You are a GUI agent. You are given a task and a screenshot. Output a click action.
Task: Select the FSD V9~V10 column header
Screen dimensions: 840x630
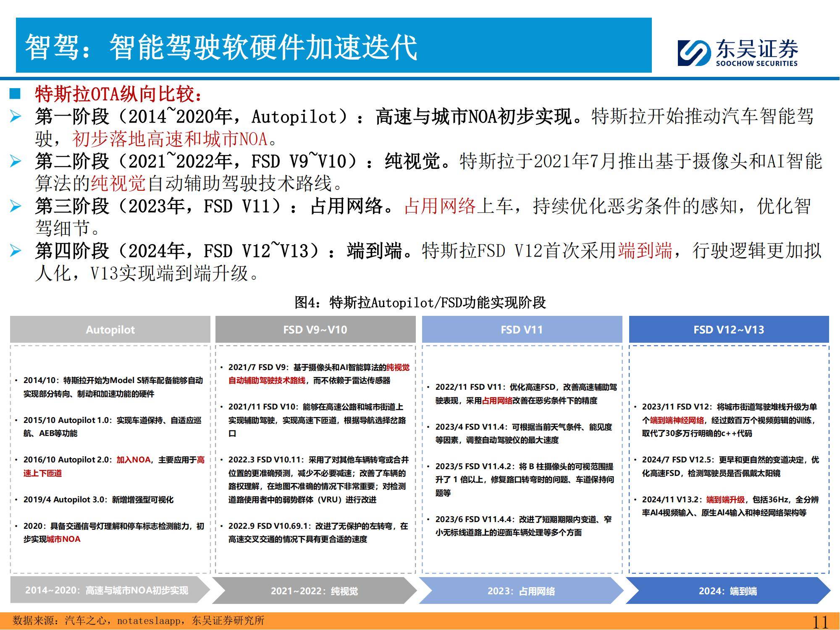(315, 330)
